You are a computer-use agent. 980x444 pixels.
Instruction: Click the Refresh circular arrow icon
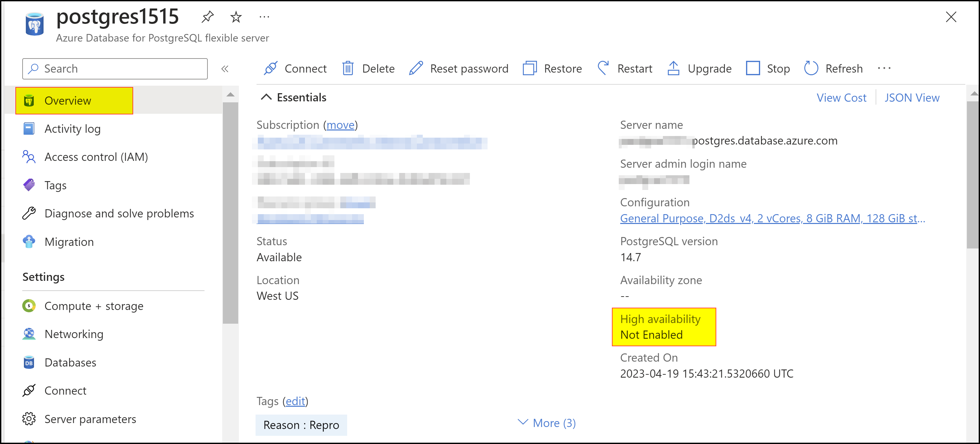pyautogui.click(x=811, y=68)
